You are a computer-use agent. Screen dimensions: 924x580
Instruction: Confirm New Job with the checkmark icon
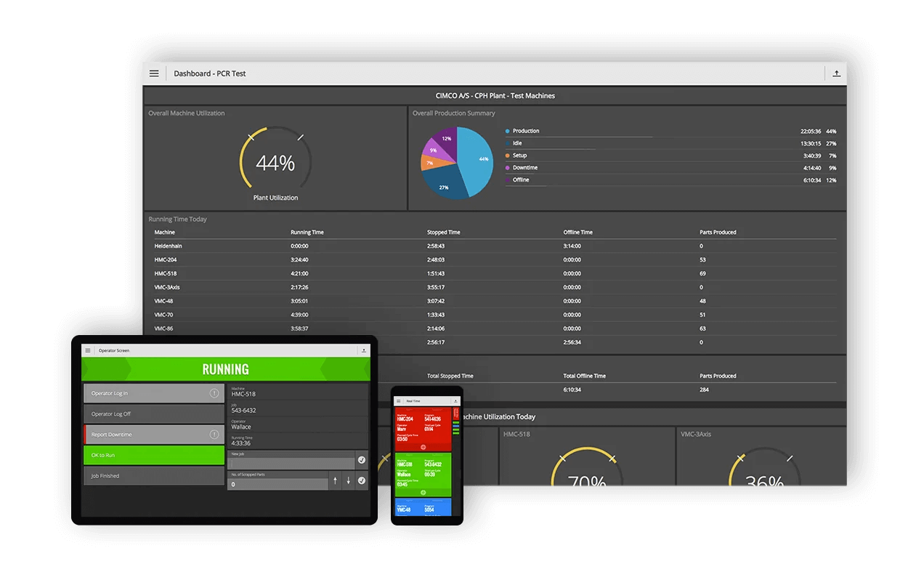point(362,460)
